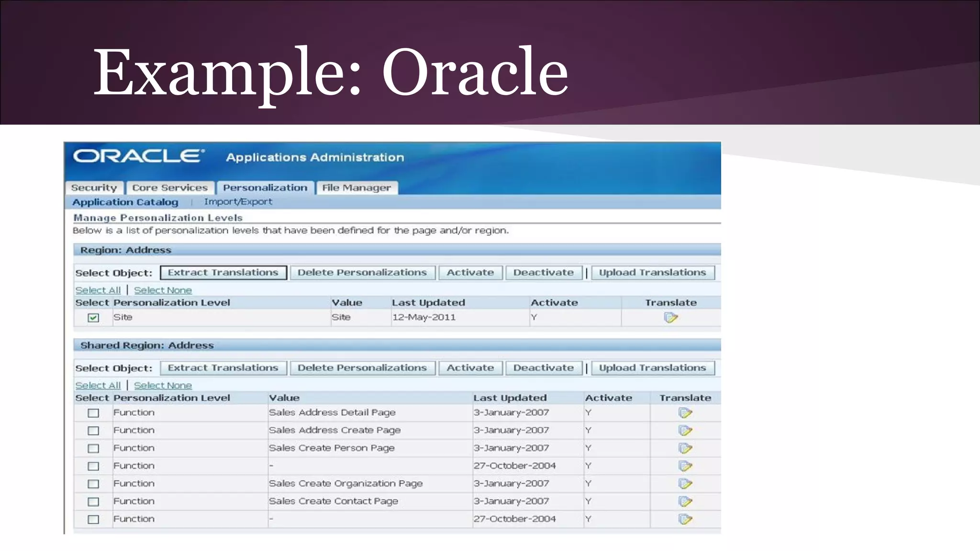Open translate icon for Sales Address Create Page

tap(685, 430)
